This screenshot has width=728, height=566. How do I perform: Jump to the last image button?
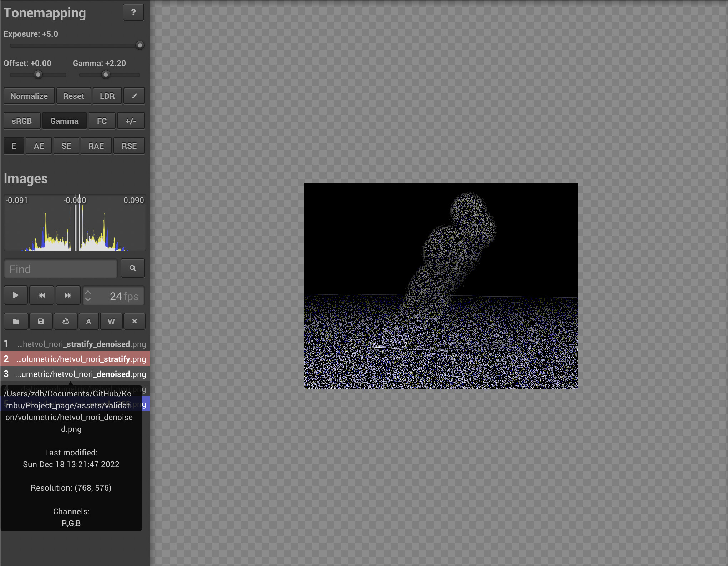68,295
